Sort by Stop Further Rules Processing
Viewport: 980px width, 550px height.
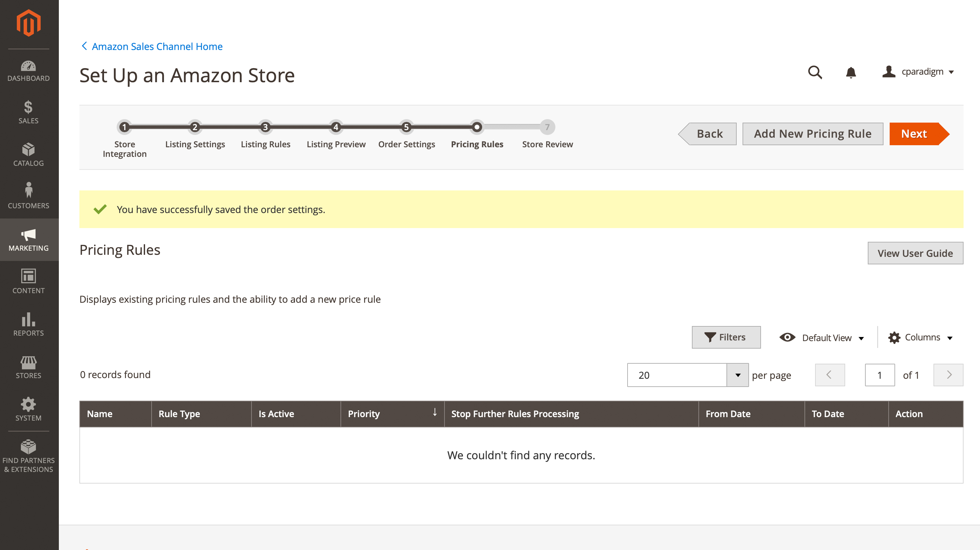571,414
